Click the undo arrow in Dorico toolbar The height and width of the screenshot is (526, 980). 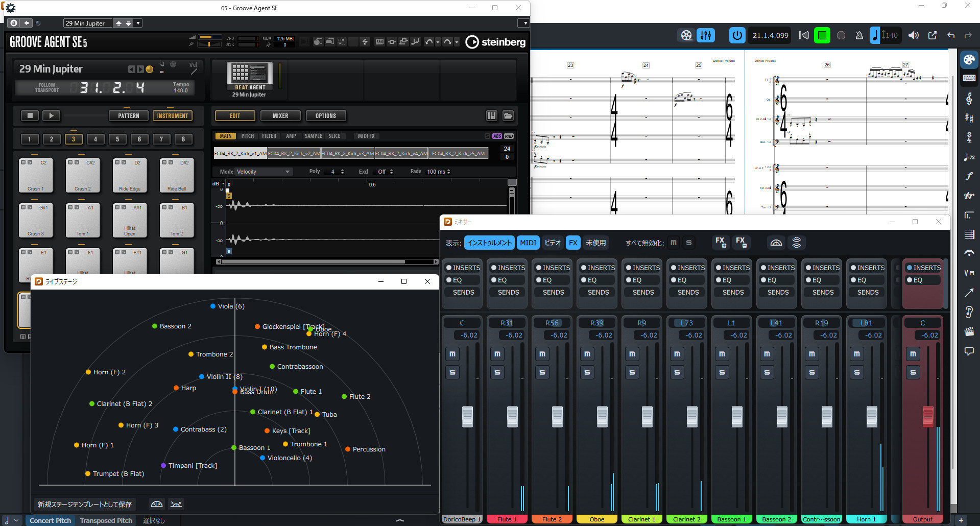pos(951,35)
